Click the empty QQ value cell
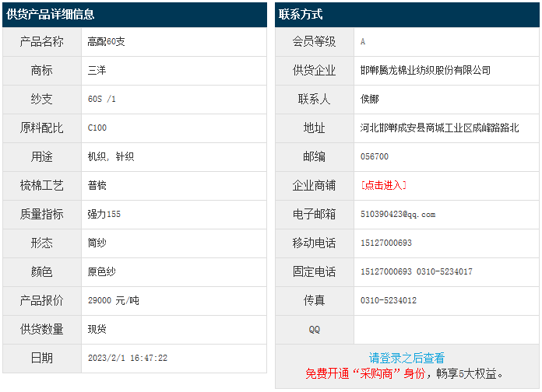This screenshot has width=542, height=392. (x=445, y=329)
